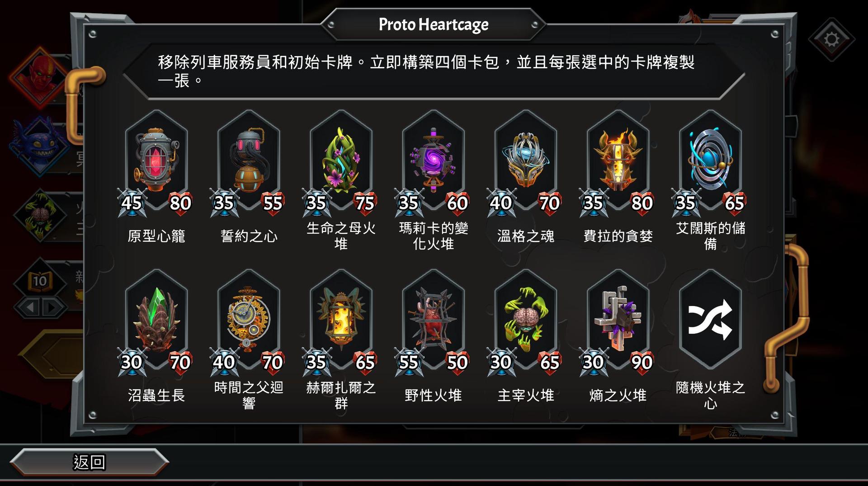Select the 赫爾扎爾之群 lantern heart
The width and height of the screenshot is (868, 486).
coord(341,320)
